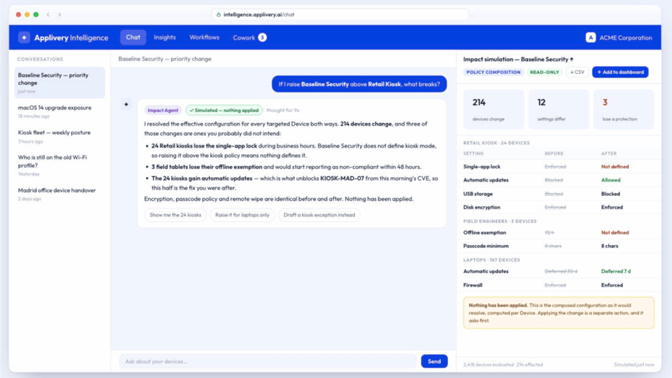Click the '3 lose a protection' card
Screen dimensions: 672x378
pyautogui.click(x=624, y=109)
